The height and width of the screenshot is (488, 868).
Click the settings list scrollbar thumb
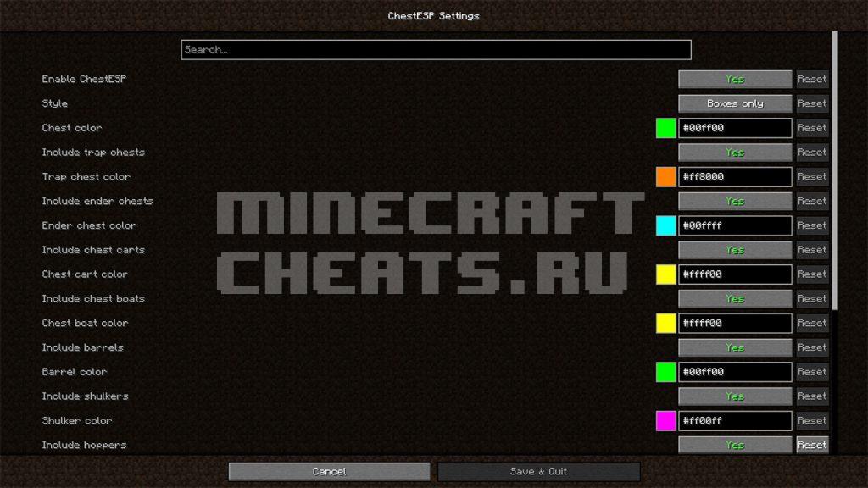click(x=835, y=170)
